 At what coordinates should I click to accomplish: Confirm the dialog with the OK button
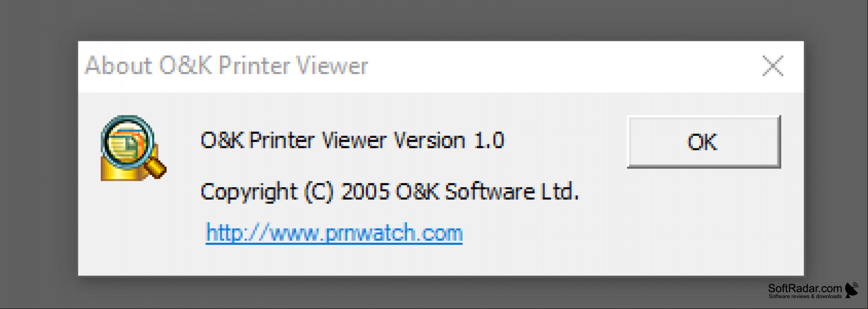(703, 142)
